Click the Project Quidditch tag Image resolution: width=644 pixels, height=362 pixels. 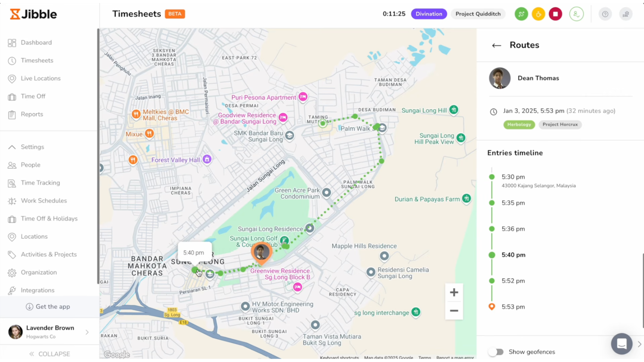(478, 14)
